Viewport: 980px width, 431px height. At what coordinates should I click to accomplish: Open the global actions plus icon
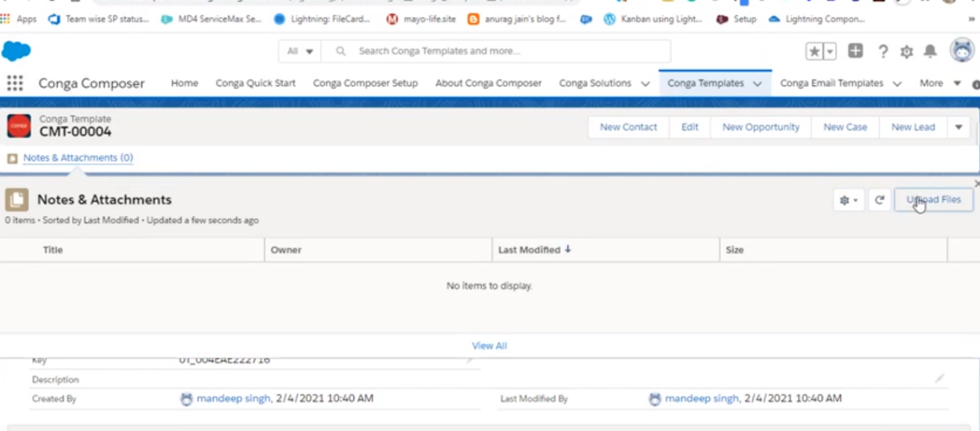pyautogui.click(x=855, y=51)
